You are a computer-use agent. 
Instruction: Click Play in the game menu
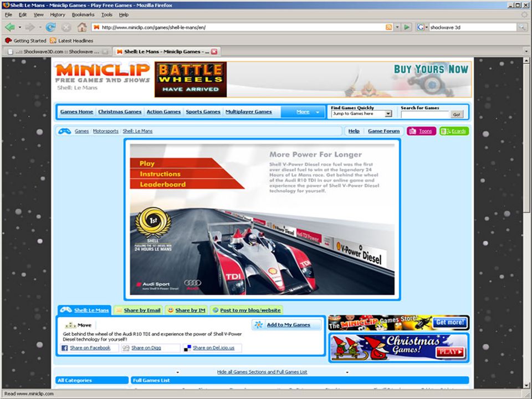tap(147, 163)
